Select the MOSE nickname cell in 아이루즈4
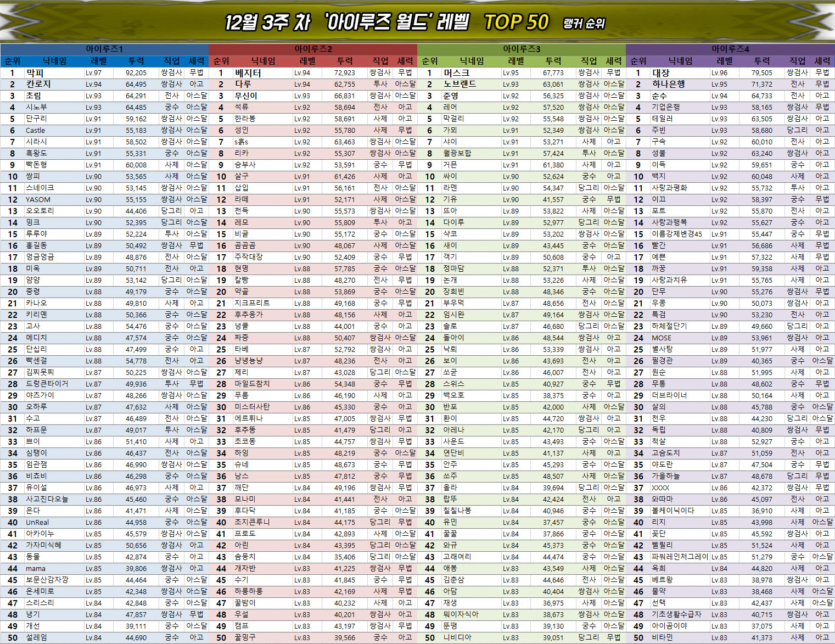The image size is (835, 644). pyautogui.click(x=661, y=338)
